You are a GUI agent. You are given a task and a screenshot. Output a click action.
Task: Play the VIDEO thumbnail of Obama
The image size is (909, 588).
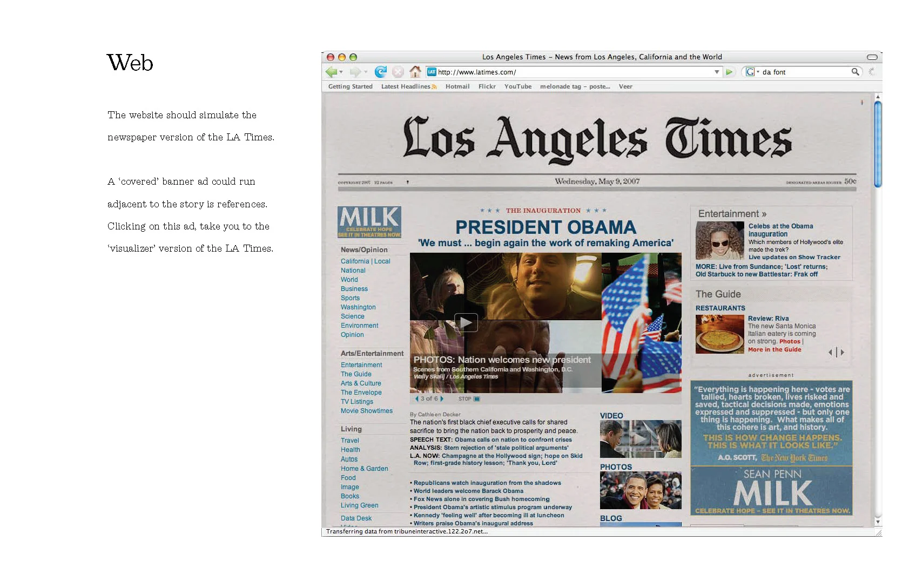point(640,439)
